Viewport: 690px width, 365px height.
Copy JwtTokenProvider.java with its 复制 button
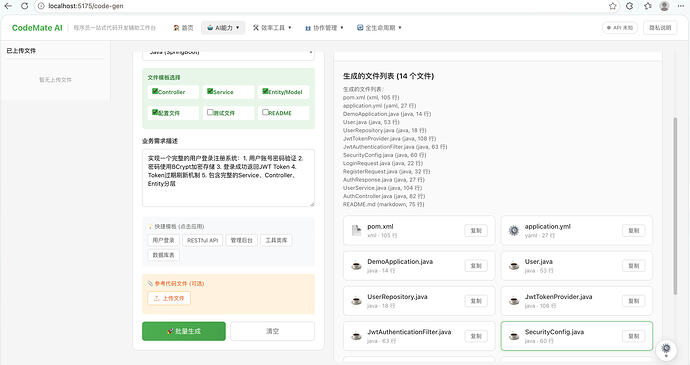[634, 301]
